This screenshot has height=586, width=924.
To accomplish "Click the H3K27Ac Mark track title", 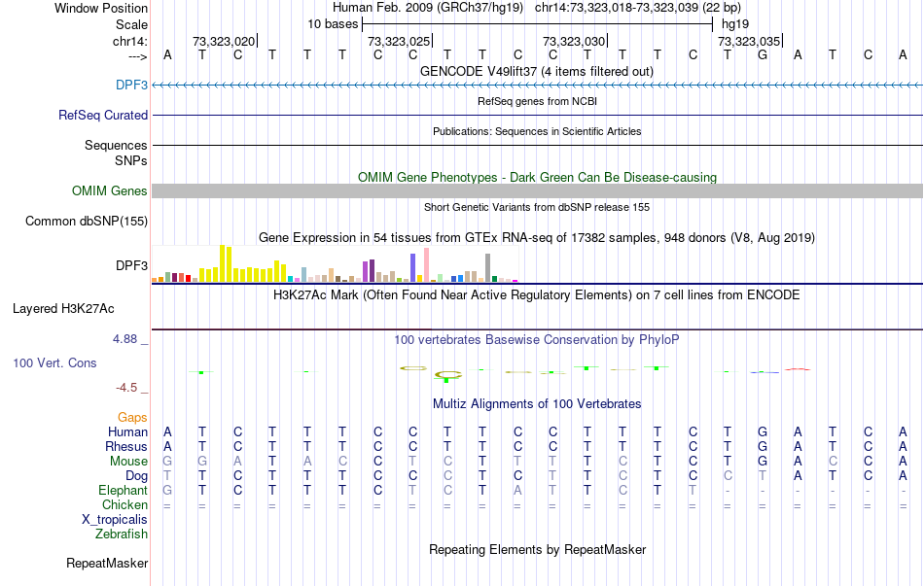I will point(537,294).
